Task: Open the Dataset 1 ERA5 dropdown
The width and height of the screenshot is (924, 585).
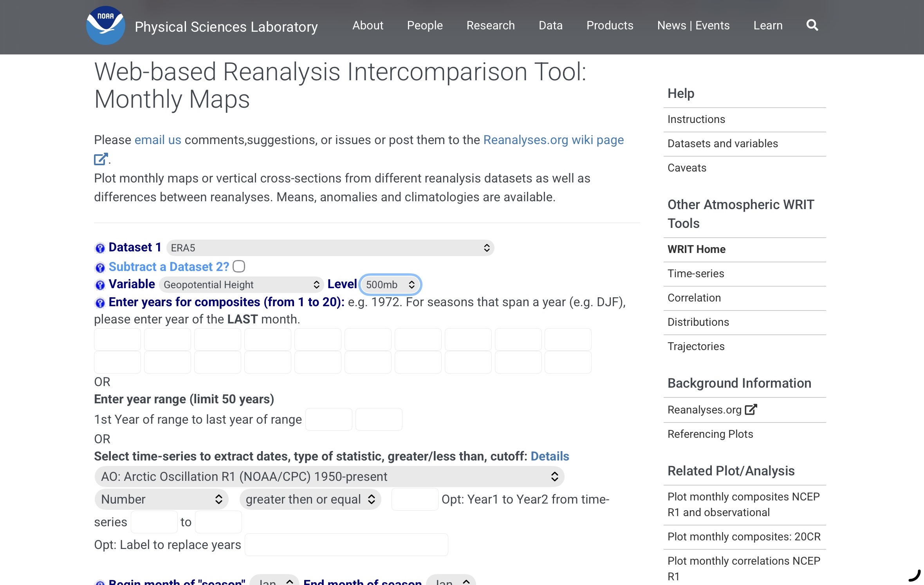Action: [330, 248]
